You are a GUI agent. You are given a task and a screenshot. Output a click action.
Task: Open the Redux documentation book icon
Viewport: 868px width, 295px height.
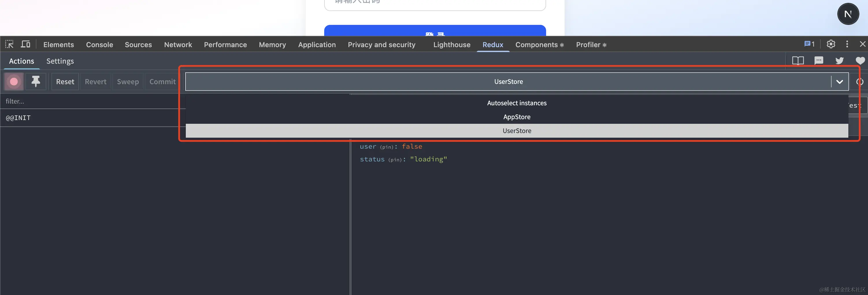[x=797, y=61]
